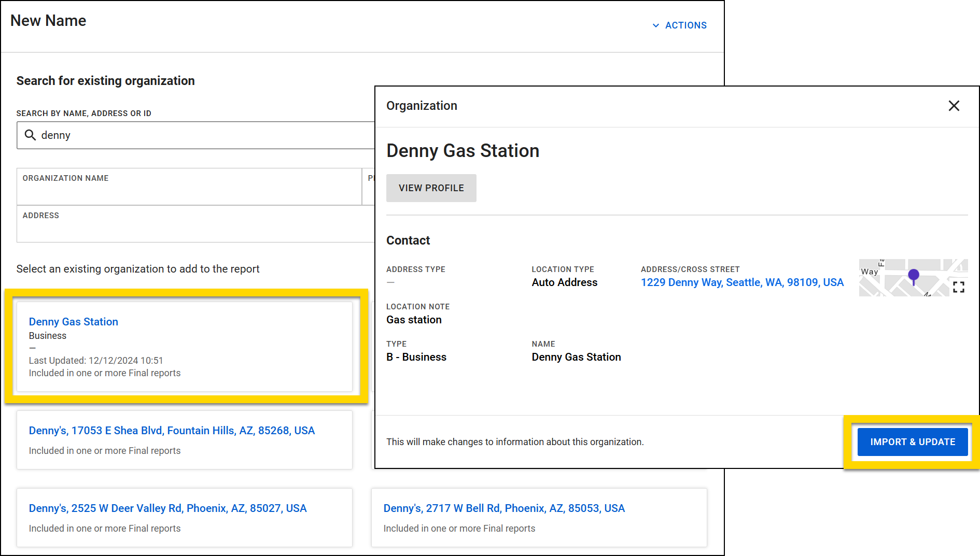Click the 1229 Denny Way address link
Viewport: 980px width, 556px height.
(x=742, y=282)
